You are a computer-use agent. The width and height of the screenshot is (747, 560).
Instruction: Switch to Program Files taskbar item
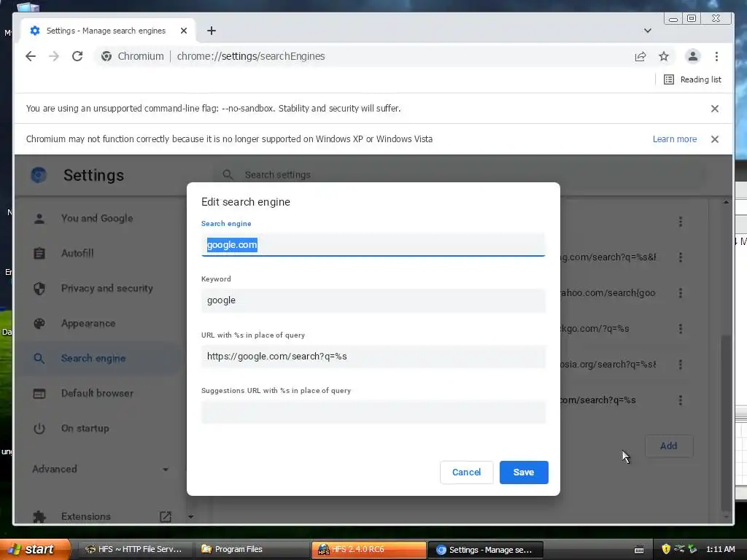coord(252,550)
